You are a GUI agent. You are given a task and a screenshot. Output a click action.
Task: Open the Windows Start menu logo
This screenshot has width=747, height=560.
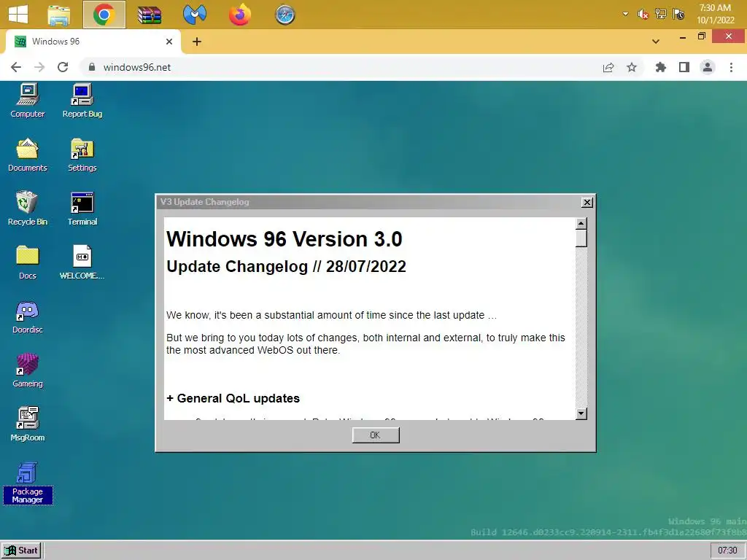point(18,15)
